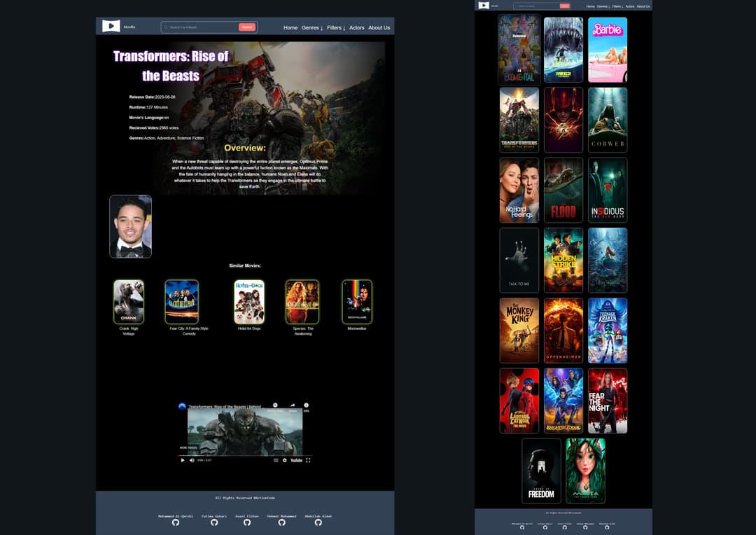Open the first GitHub icon in grid page footer
The height and width of the screenshot is (535, 756).
tap(522, 527)
